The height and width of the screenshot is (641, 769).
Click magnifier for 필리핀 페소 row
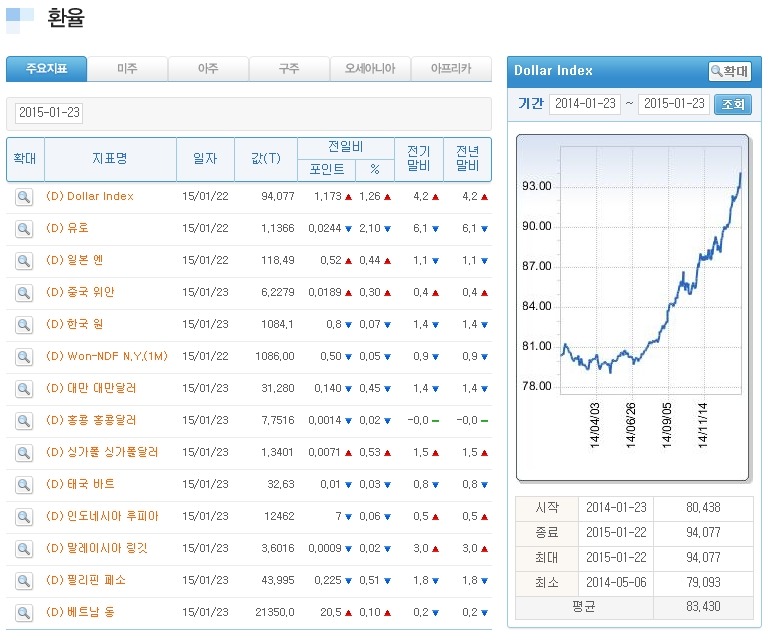(24, 580)
